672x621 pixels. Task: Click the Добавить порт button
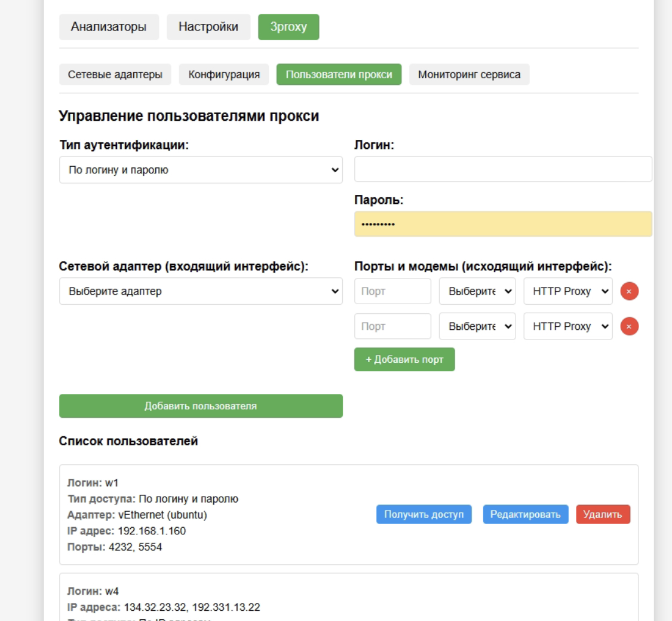click(404, 359)
